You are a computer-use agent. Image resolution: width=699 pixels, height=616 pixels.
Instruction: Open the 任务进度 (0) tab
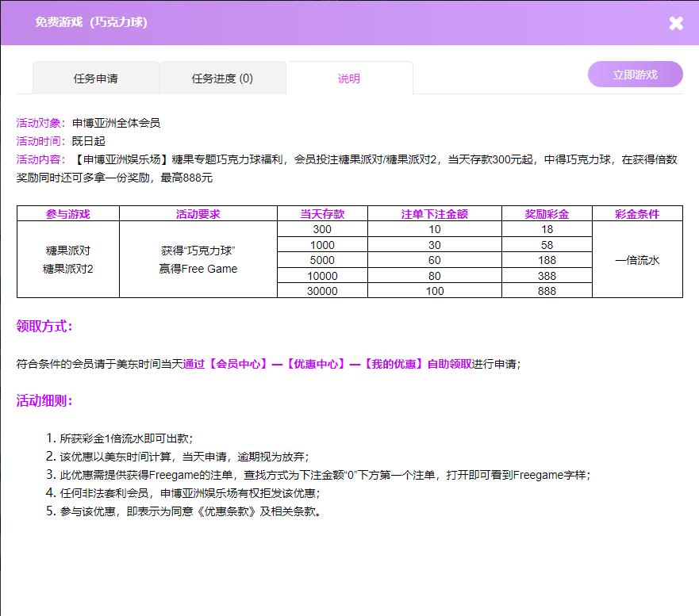(222, 78)
